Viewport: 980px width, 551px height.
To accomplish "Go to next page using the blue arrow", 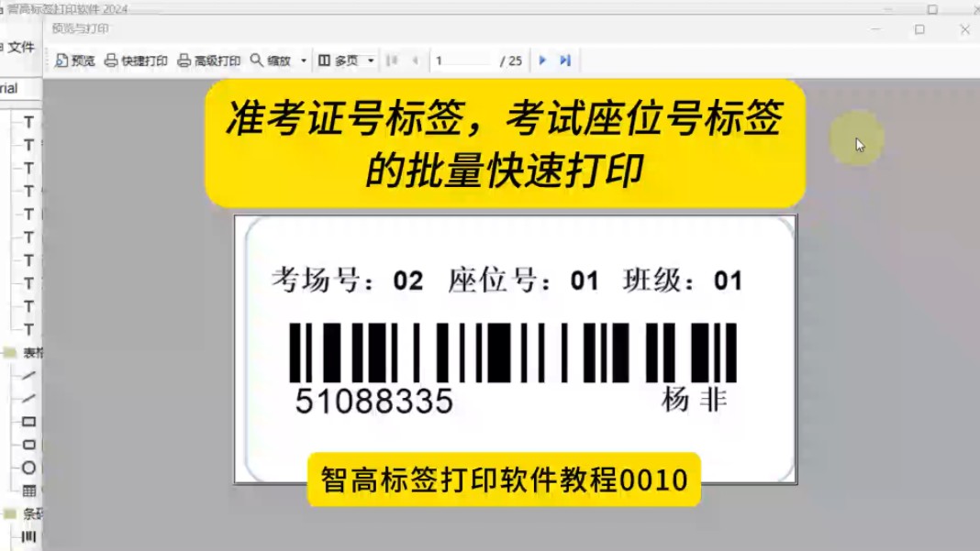I will point(541,61).
